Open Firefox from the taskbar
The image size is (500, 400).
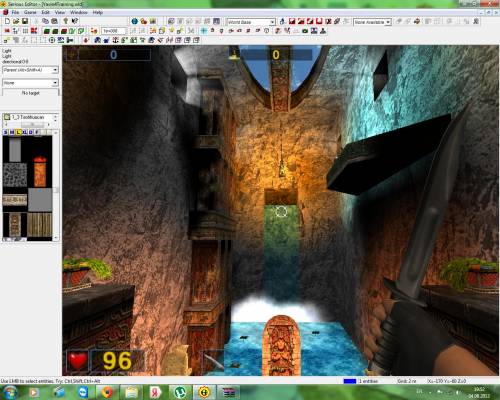(x=107, y=392)
